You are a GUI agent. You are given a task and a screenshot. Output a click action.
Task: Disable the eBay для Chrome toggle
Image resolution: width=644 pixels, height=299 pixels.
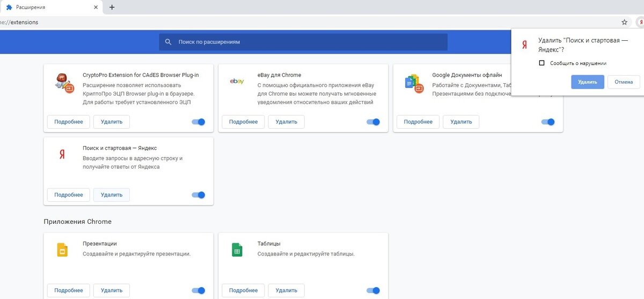click(x=373, y=122)
